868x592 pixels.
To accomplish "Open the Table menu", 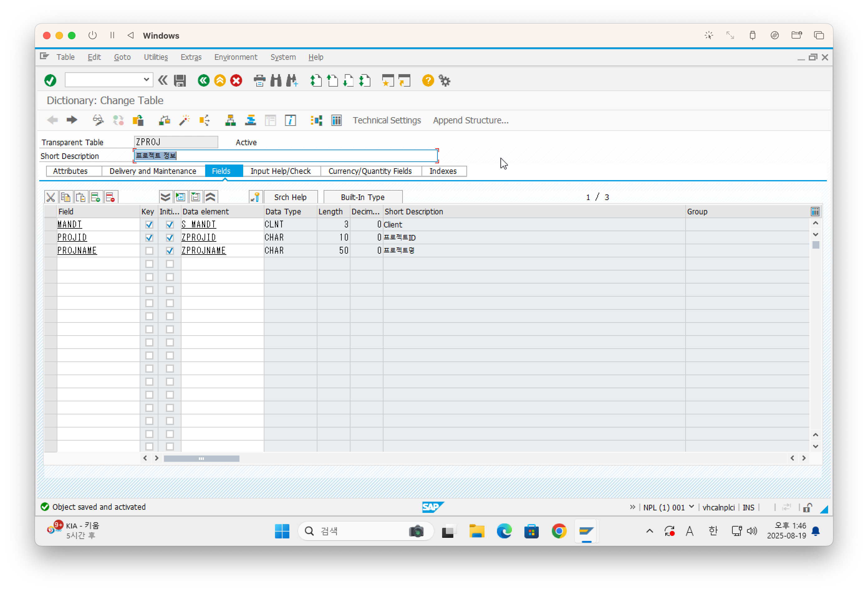I will 65,57.
